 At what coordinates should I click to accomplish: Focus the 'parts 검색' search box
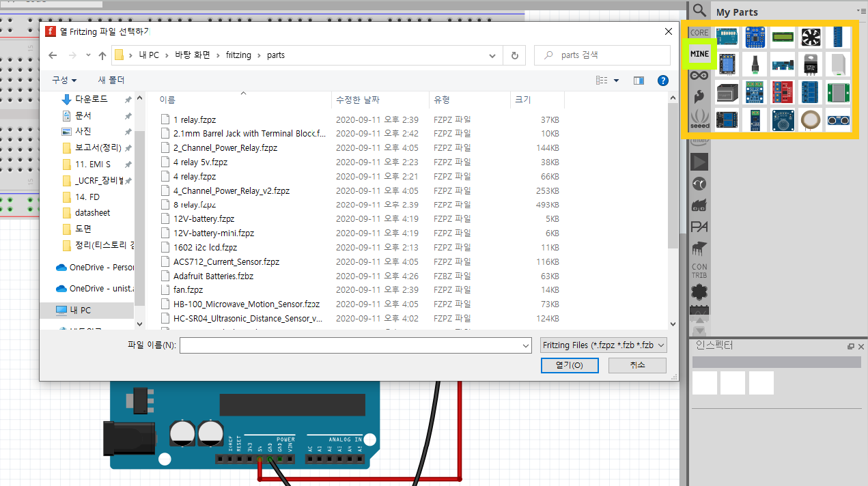tap(602, 55)
